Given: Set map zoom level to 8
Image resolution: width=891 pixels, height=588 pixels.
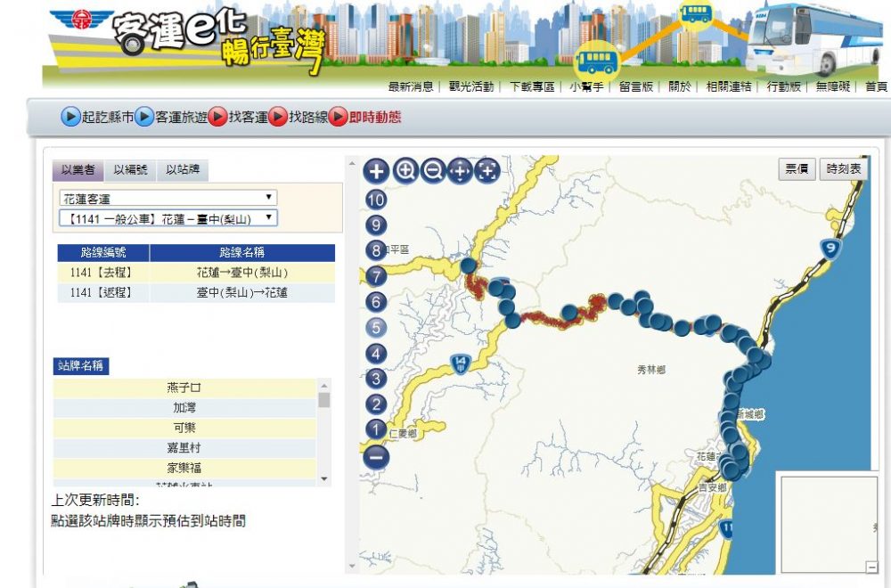Looking at the screenshot, I should pyautogui.click(x=376, y=250).
